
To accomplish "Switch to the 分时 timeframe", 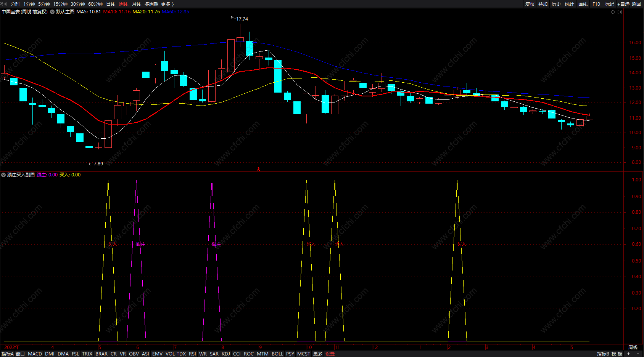I will (x=15, y=4).
